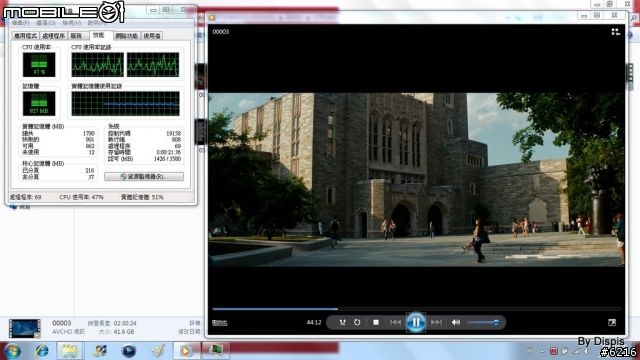This screenshot has width=640, height=360.
Task: Click the 1790 total physical memory value
Action: click(89, 133)
